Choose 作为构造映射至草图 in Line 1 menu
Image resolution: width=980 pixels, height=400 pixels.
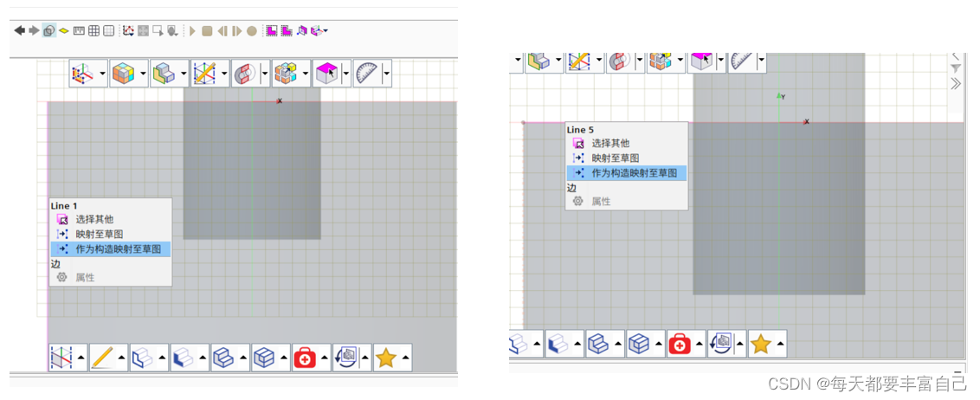click(x=110, y=248)
